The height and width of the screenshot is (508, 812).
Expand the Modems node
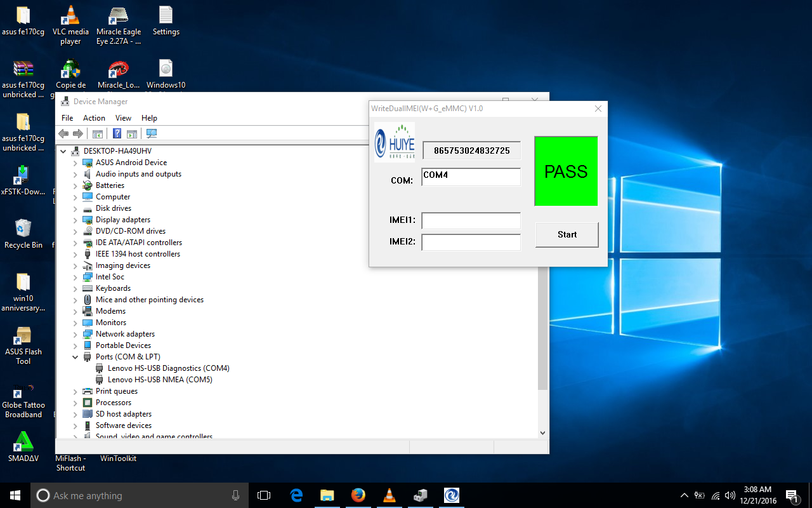75,311
